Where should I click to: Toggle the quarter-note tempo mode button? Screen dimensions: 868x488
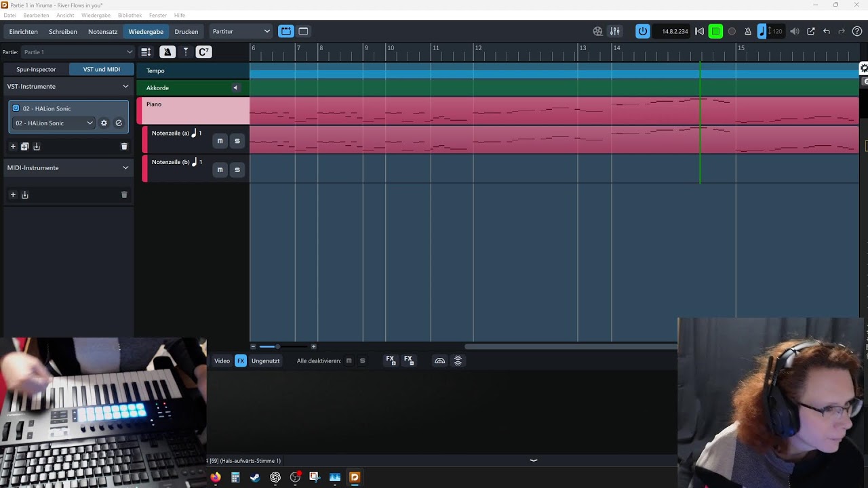(x=762, y=31)
